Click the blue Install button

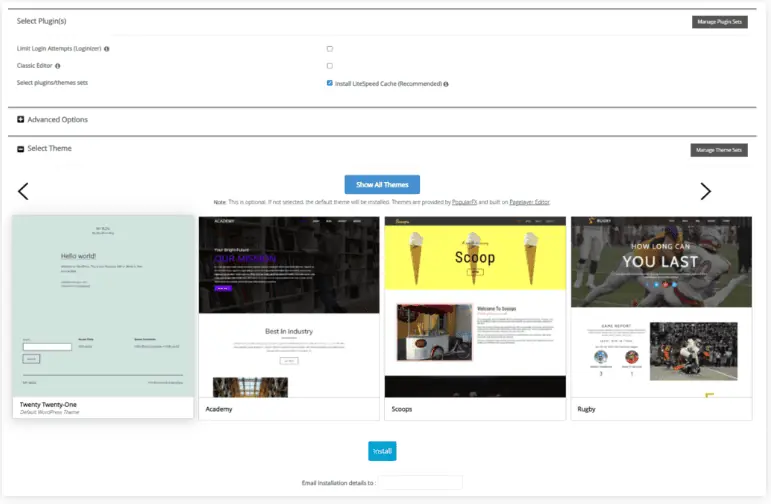[382, 451]
